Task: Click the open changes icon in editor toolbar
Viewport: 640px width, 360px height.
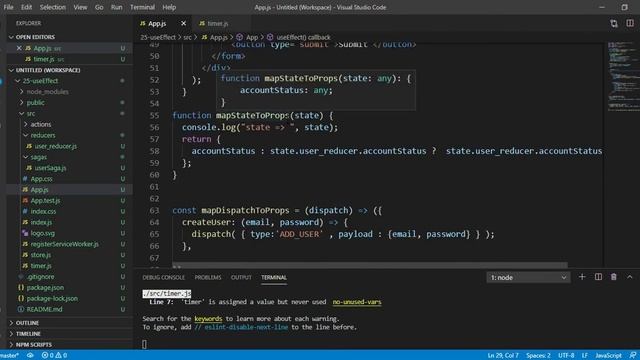Action: coord(614,23)
